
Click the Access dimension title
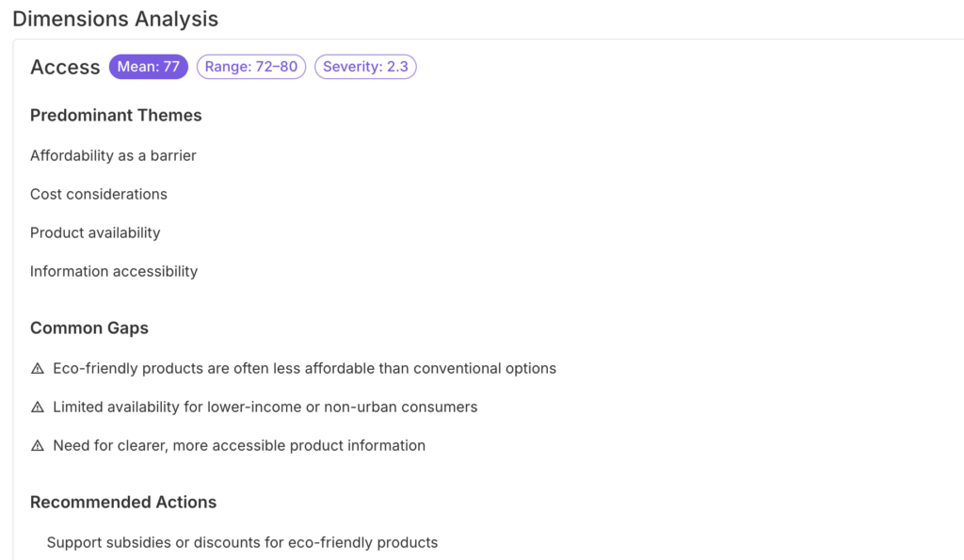pos(65,67)
